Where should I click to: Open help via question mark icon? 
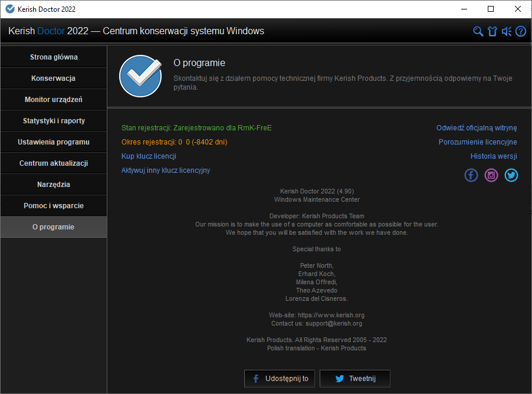(x=521, y=31)
